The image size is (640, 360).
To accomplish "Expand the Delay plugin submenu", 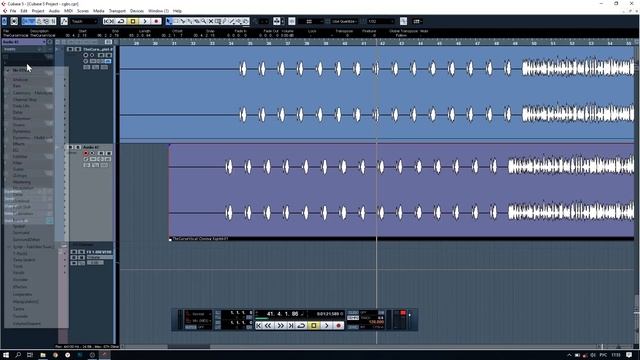I will tap(35, 112).
